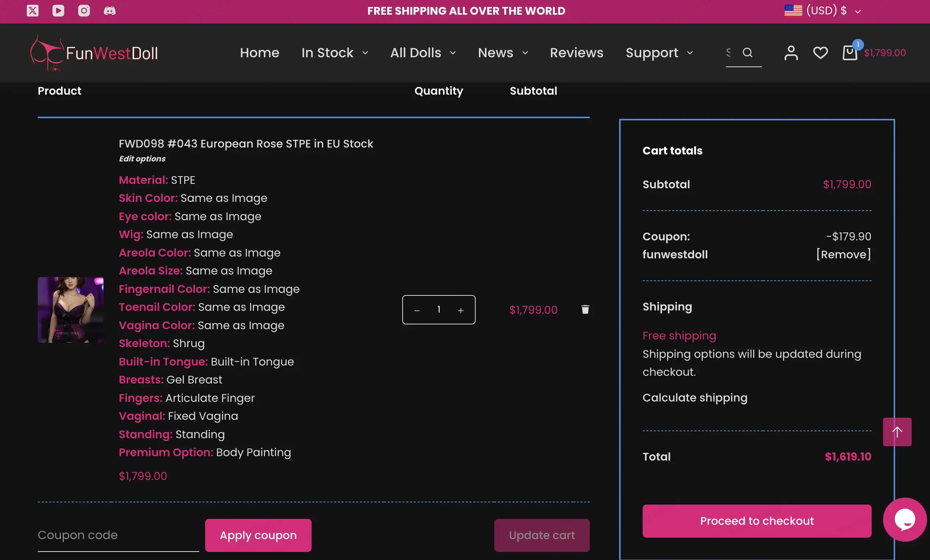Click the Vaginal: Fixed Vagina line
This screenshot has height=560, width=930.
[178, 416]
